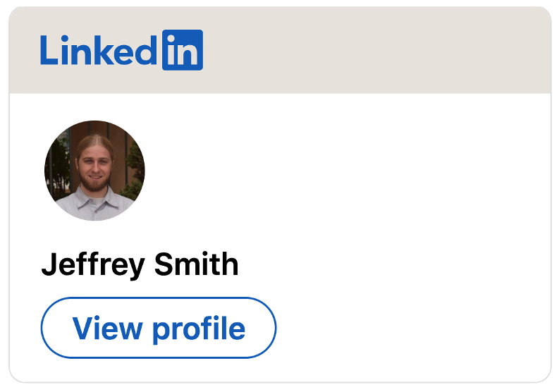The width and height of the screenshot is (559, 392).
Task: Click the View profile button
Action: tap(159, 328)
